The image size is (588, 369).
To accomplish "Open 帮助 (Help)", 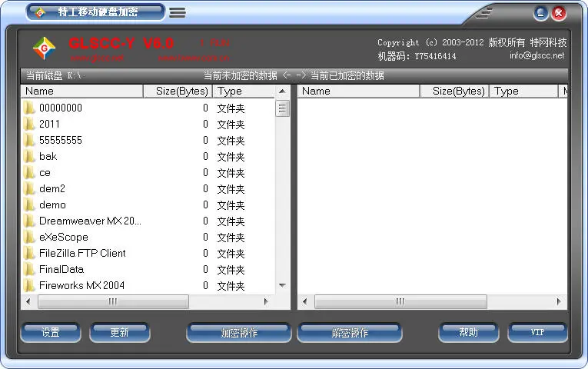I will coord(468,332).
